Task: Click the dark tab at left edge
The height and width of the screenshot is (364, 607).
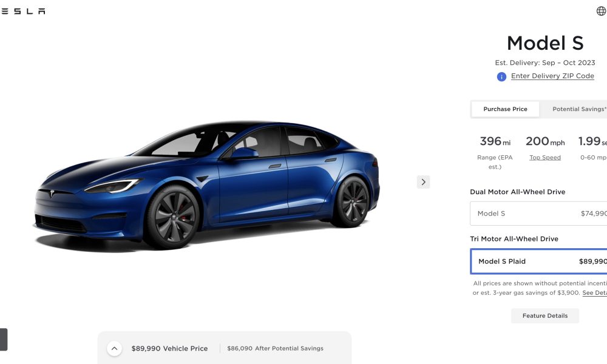Action: [4, 339]
